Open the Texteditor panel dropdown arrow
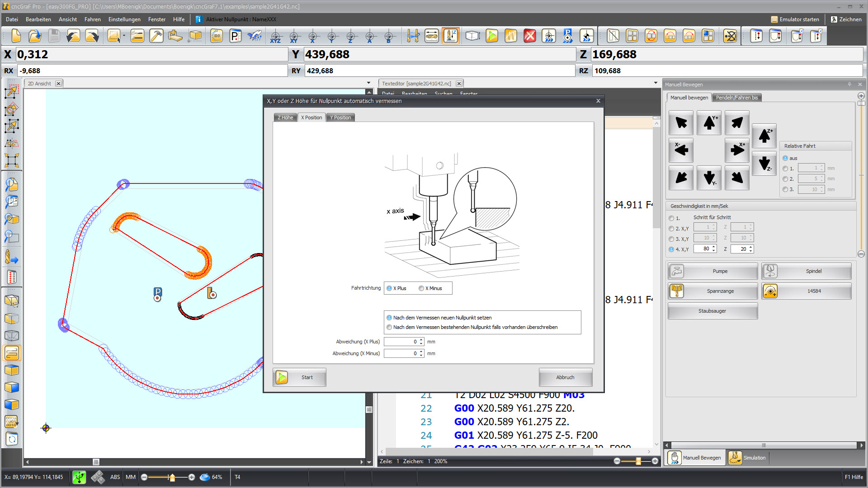Viewport: 868px width, 488px height. pos(656,83)
